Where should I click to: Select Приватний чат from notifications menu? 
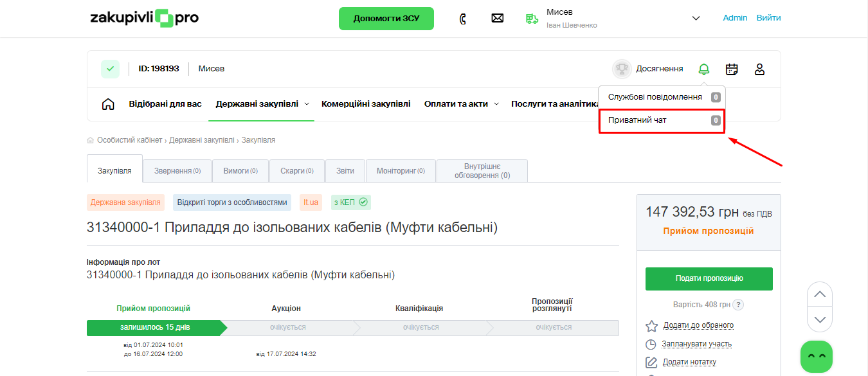coord(662,120)
